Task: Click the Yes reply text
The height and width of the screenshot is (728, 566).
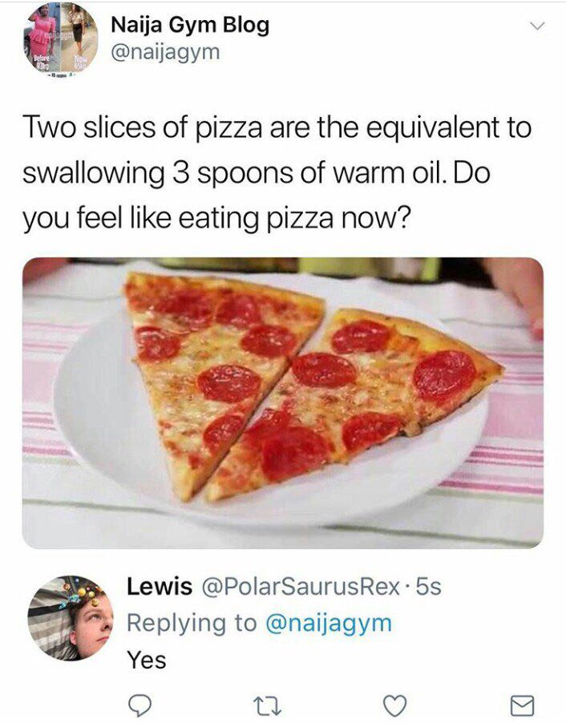Action: 147,659
